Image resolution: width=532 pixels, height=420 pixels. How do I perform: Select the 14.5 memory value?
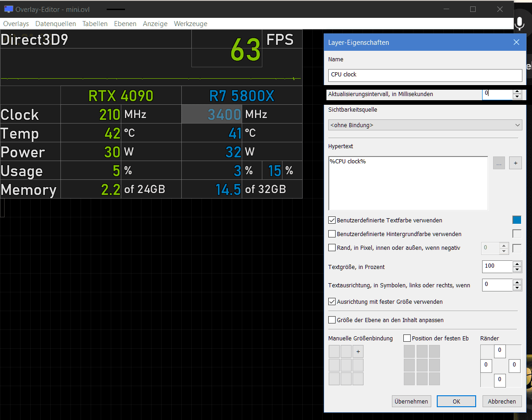click(x=228, y=189)
